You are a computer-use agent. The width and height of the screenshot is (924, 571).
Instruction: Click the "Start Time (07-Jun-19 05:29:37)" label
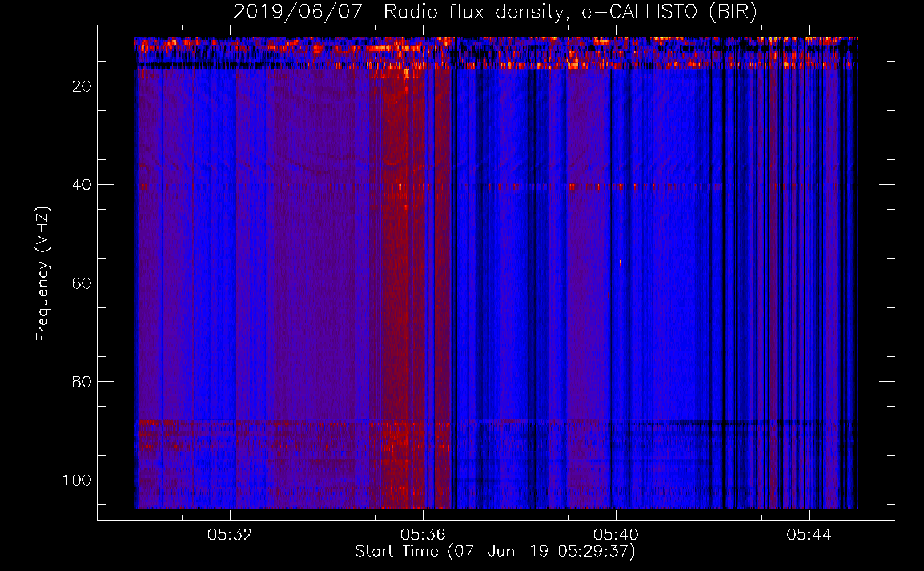click(495, 552)
